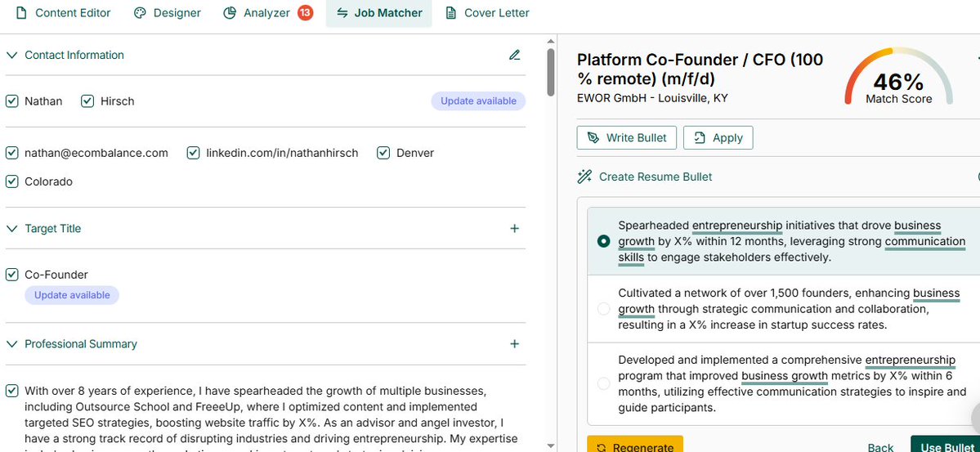Click the Analyzer 13 notification badge
The height and width of the screenshot is (452, 980).
click(305, 12)
